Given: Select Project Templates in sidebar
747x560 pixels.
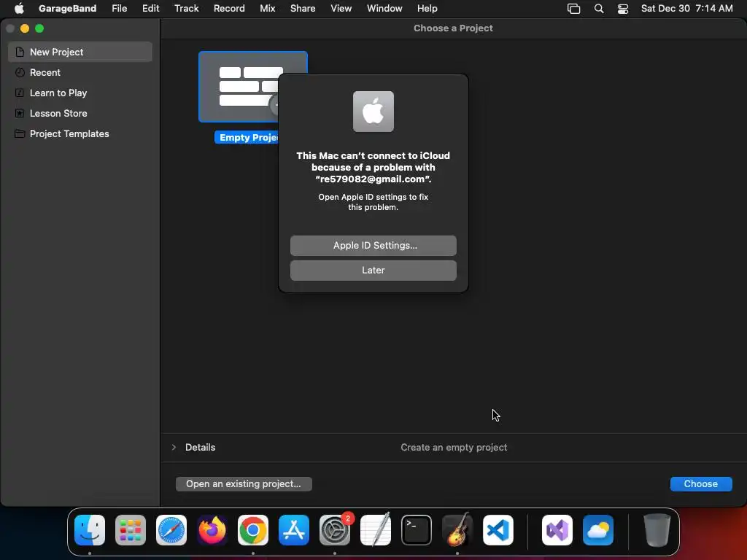Looking at the screenshot, I should 80,134.
